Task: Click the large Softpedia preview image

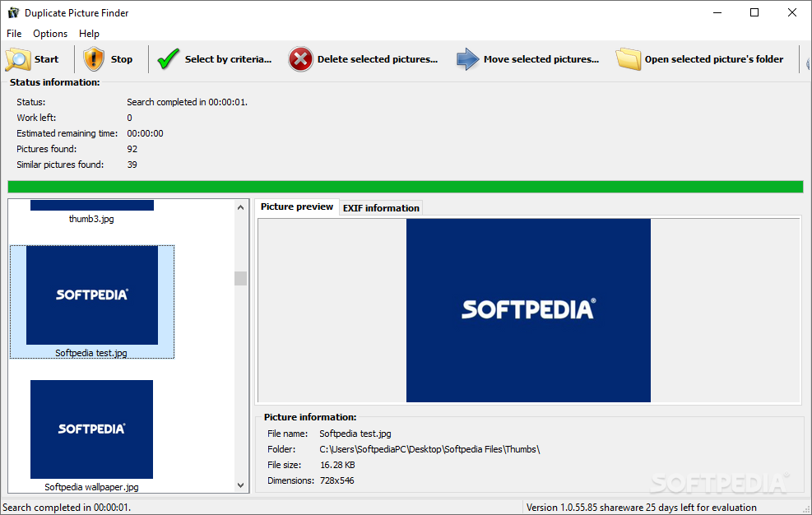Action: [528, 310]
